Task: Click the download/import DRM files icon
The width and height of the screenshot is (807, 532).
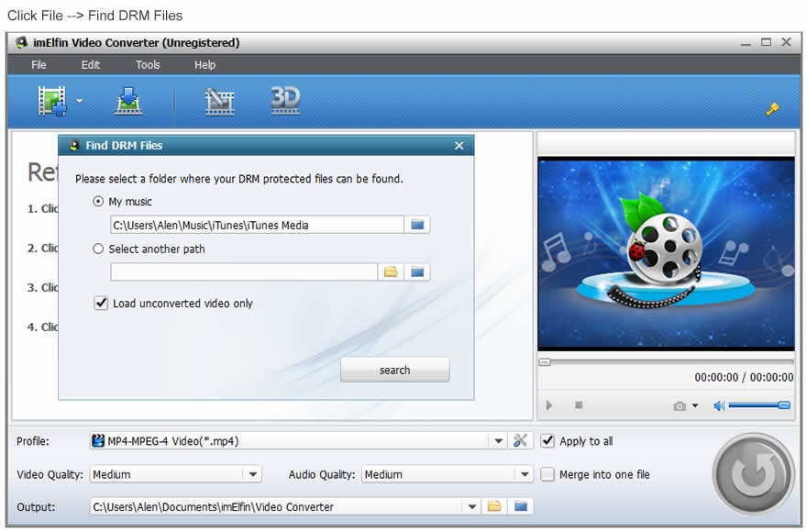Action: click(x=127, y=100)
